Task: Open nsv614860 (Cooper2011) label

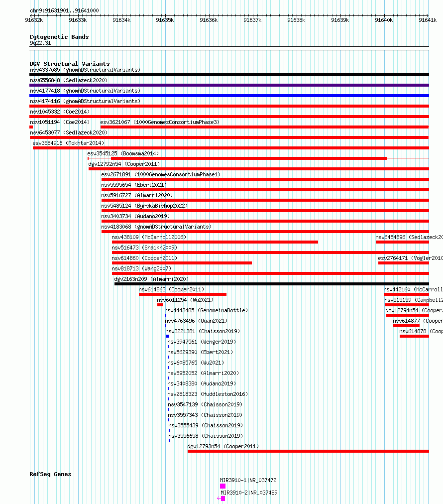Action: click(x=144, y=258)
